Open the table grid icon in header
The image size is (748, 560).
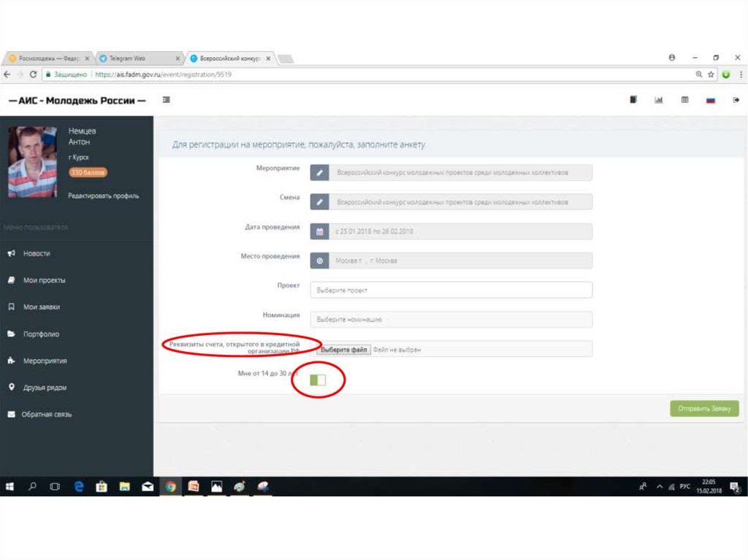click(x=684, y=100)
